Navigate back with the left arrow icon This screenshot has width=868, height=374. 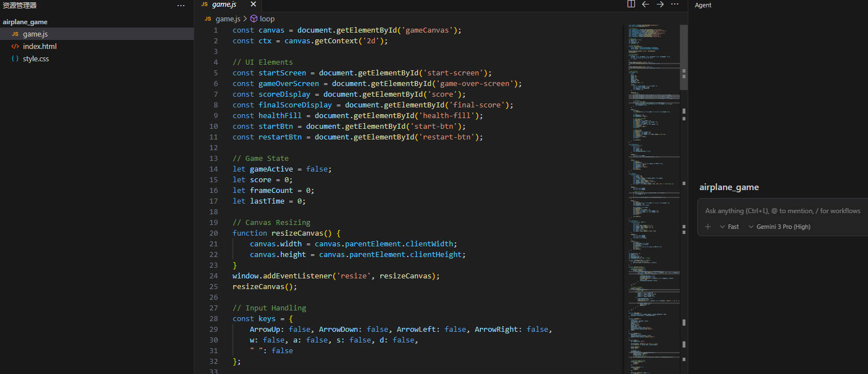click(646, 4)
